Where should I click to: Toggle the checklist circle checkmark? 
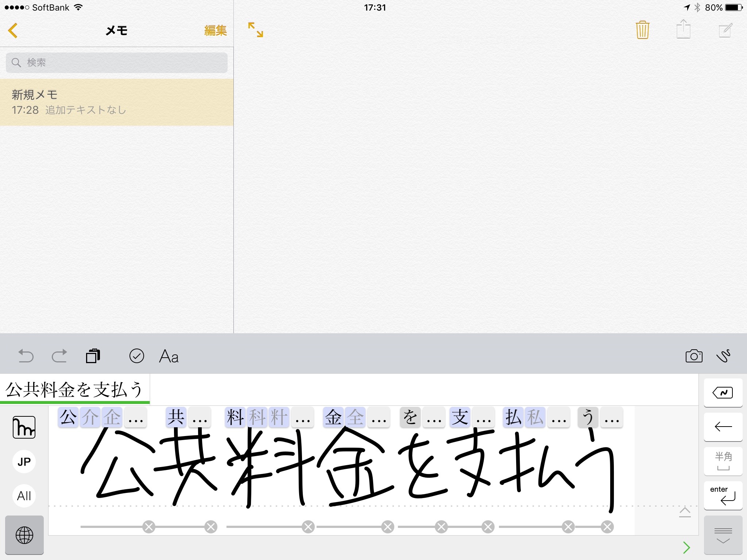137,356
